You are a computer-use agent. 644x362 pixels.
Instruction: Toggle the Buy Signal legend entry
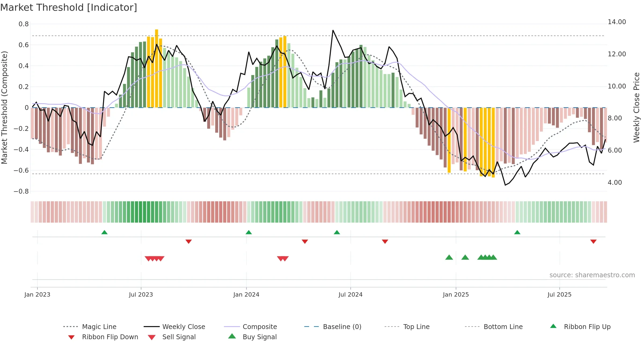point(252,337)
